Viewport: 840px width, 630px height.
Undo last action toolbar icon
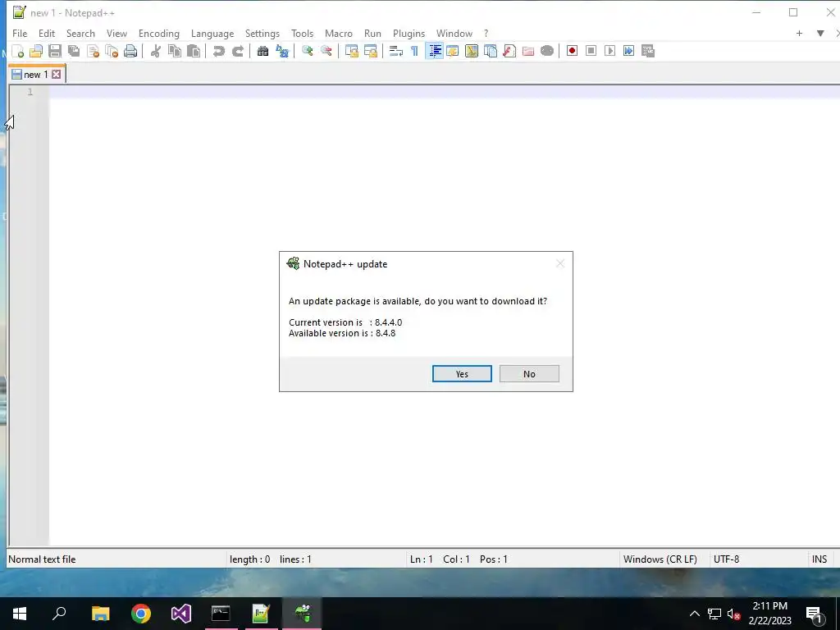(x=218, y=51)
